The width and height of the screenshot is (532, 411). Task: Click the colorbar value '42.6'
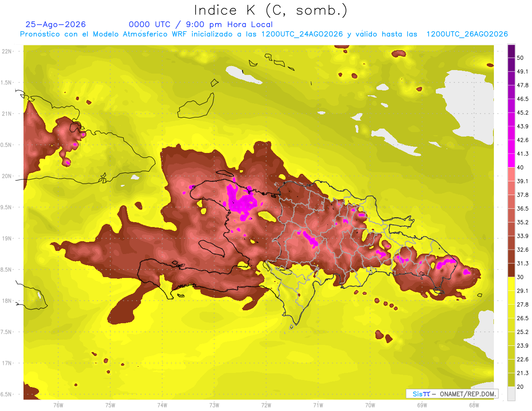(522, 140)
